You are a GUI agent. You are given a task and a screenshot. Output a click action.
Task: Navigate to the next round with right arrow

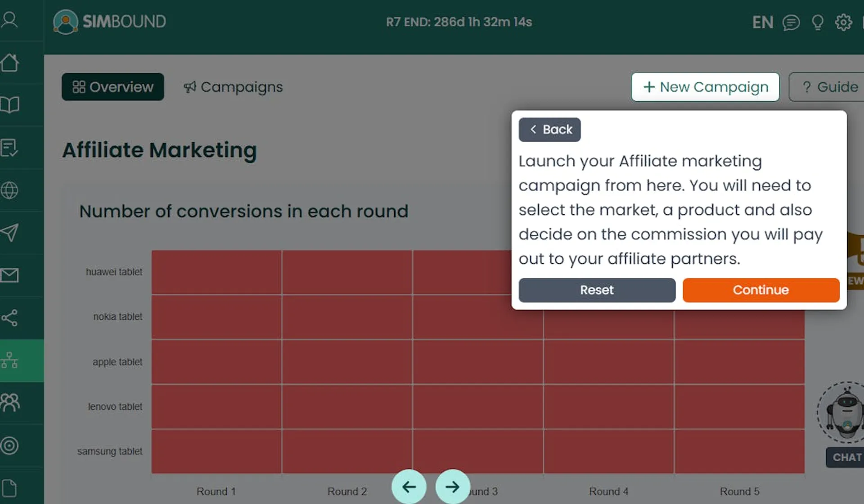452,486
